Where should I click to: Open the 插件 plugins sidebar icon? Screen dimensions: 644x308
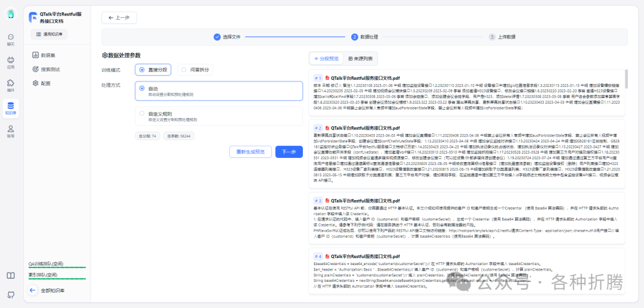coord(11,86)
